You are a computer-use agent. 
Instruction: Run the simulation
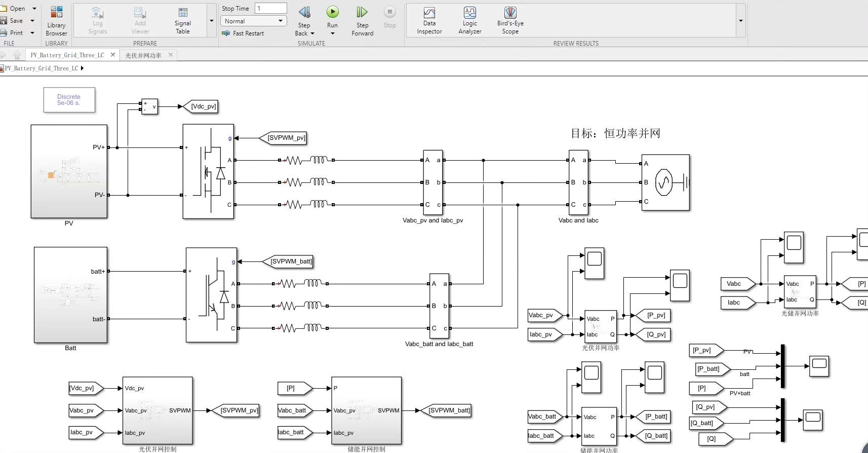coord(332,17)
